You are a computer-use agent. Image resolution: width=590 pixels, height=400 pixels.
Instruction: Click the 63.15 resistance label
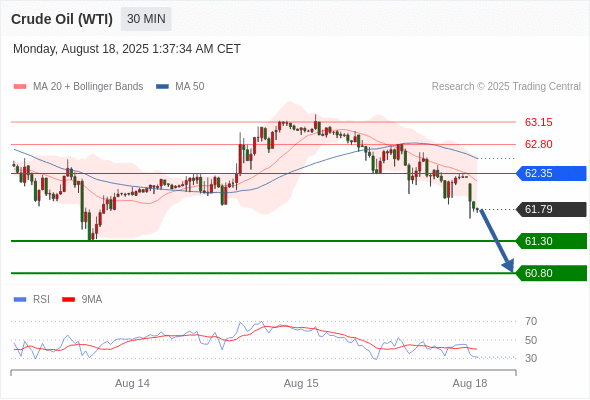(x=538, y=122)
